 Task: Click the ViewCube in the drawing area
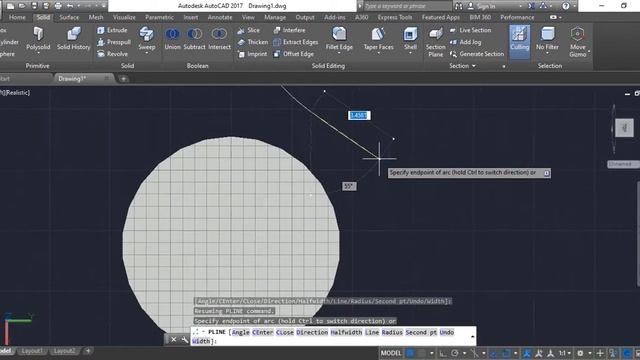click(624, 128)
